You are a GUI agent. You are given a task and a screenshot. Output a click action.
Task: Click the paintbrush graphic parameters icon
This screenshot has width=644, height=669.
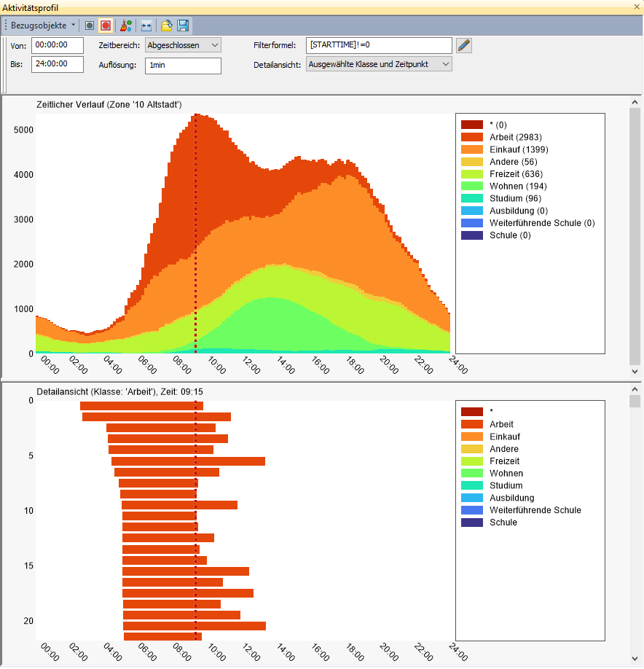point(125,26)
